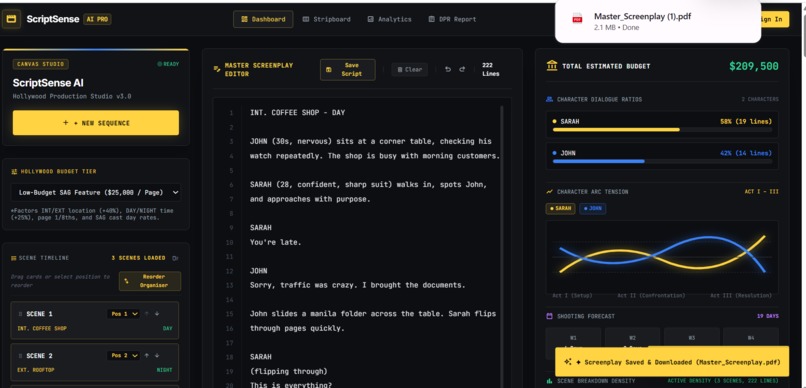
Task: Switch to the Dashboard tab
Action: 263,19
